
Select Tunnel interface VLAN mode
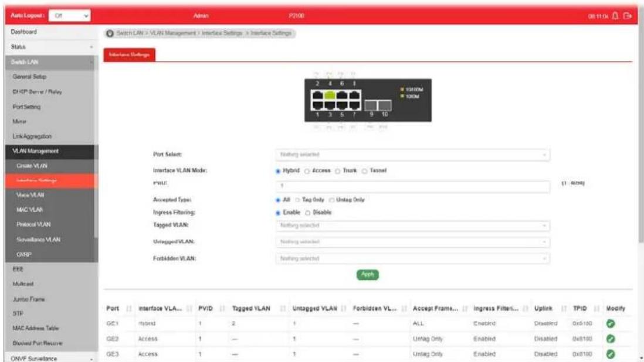[364, 171]
